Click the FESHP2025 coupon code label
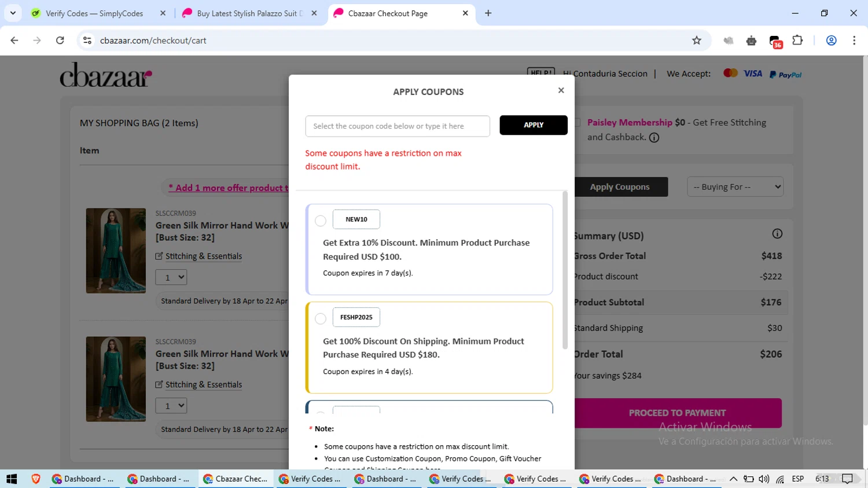Image resolution: width=868 pixels, height=488 pixels. (x=356, y=317)
